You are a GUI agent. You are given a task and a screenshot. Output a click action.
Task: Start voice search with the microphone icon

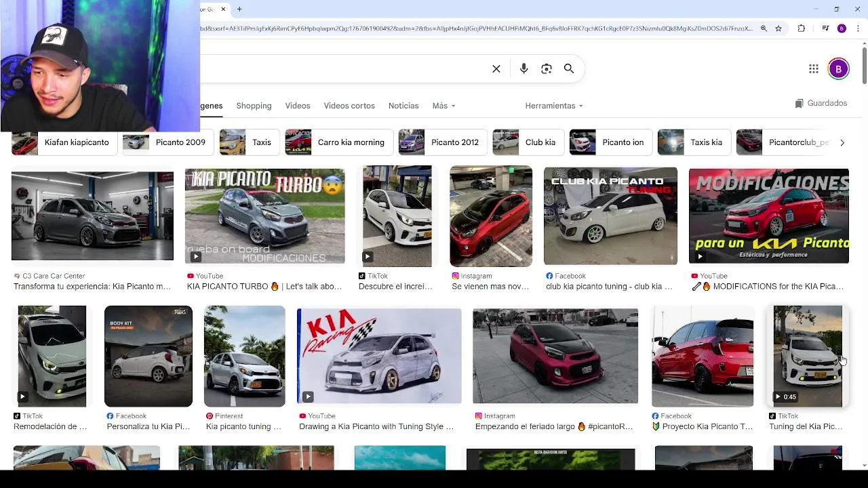tap(524, 69)
